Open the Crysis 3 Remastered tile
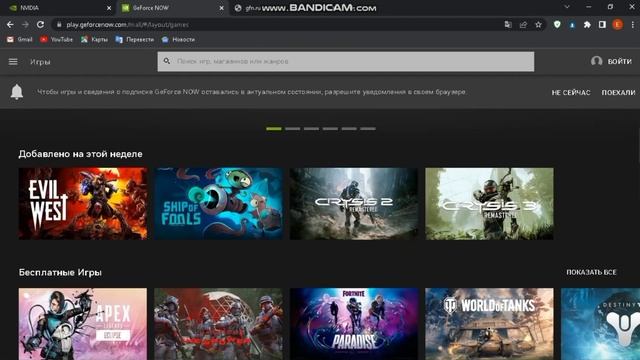The height and width of the screenshot is (360, 640). (489, 204)
